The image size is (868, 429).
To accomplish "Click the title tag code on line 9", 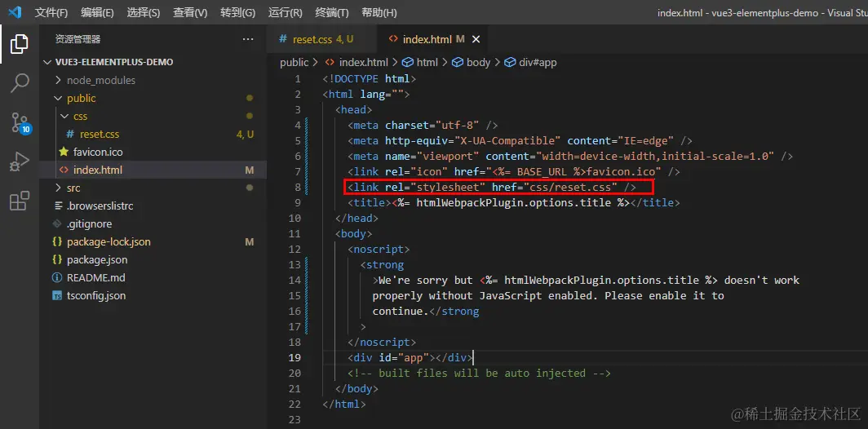I will tap(513, 202).
